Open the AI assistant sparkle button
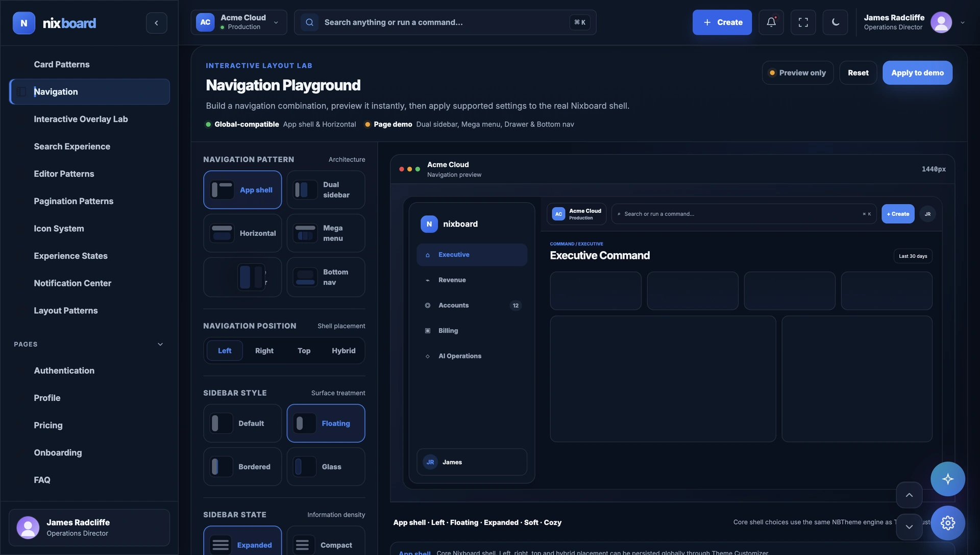Screen dimensions: 980x555 tap(947, 479)
